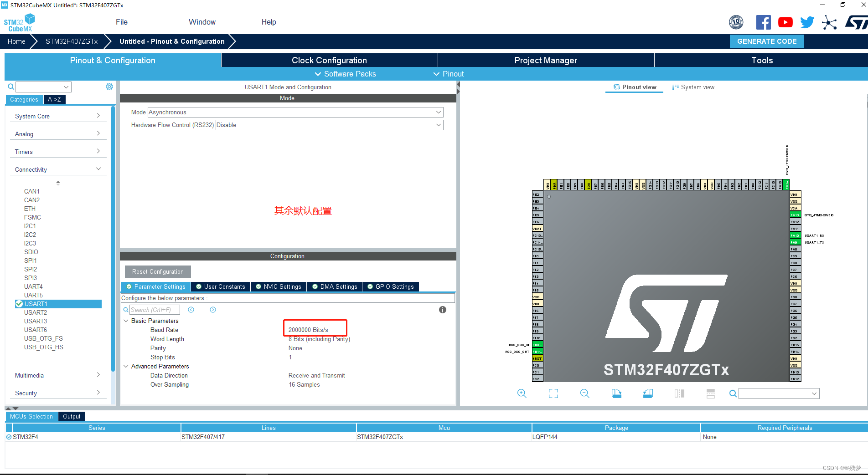Switch to A->Z listing tab

pos(54,99)
